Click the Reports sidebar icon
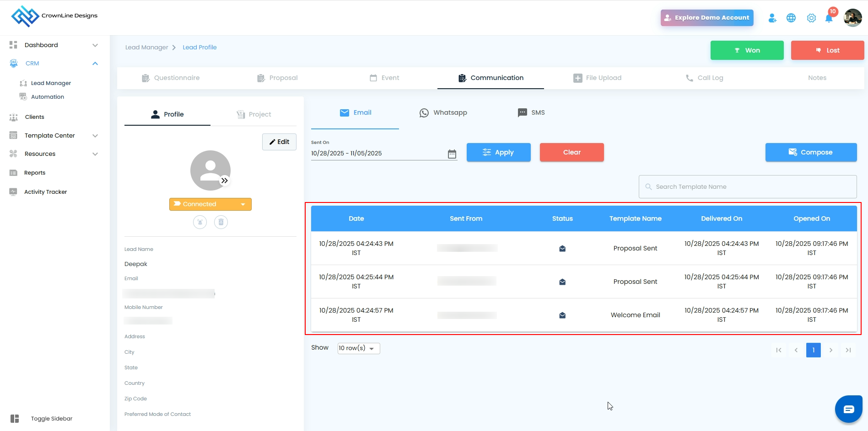Viewport: 868px width, 431px height. click(x=13, y=173)
